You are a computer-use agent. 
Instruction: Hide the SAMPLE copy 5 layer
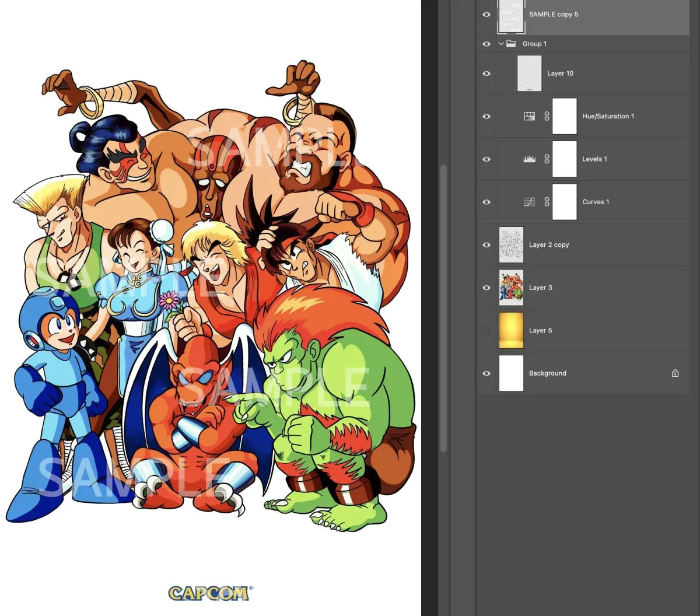click(x=487, y=15)
